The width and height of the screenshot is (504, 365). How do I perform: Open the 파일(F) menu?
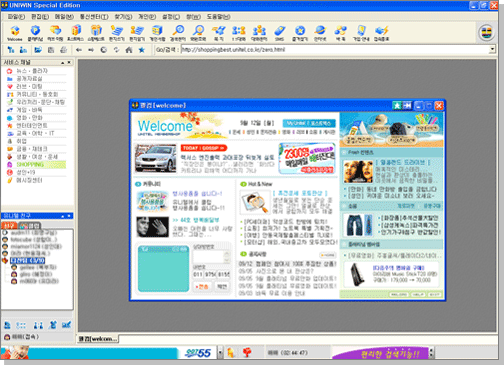tap(16, 17)
